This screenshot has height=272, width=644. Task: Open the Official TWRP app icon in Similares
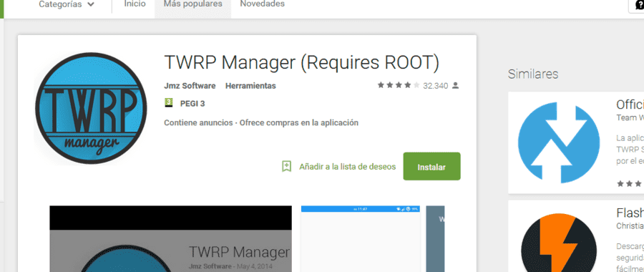[x=559, y=142]
